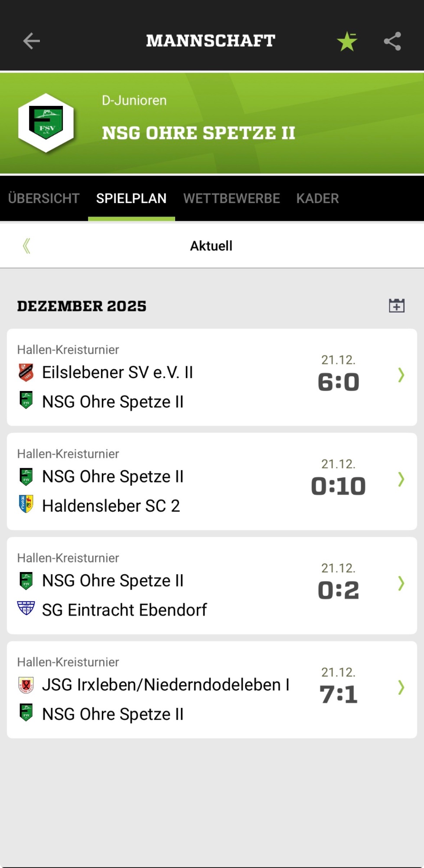Expand the 6:0 match details chevron

tap(401, 375)
